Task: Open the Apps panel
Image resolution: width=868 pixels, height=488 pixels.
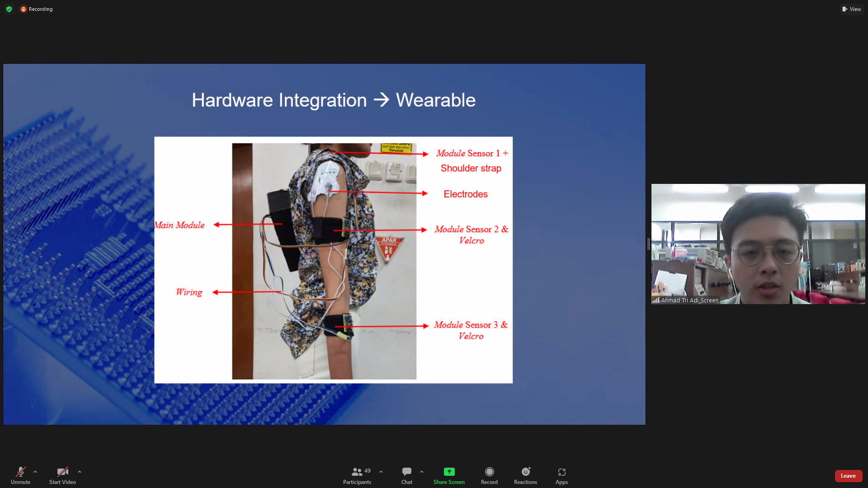Action: coord(561,475)
